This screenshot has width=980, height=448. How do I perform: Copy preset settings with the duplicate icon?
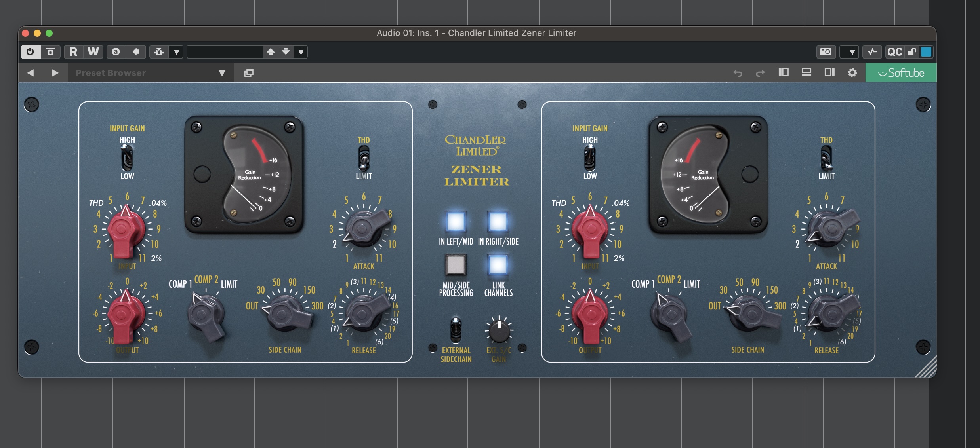click(249, 72)
